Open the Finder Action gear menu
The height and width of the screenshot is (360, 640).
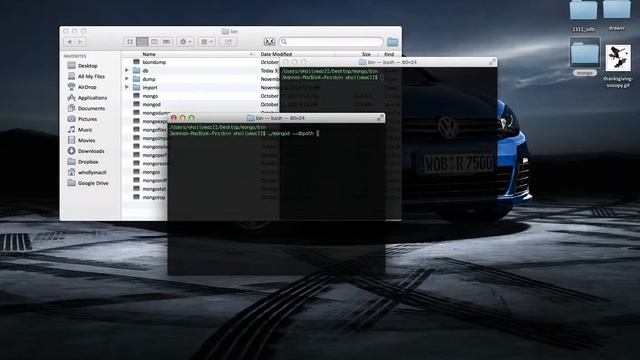185,42
